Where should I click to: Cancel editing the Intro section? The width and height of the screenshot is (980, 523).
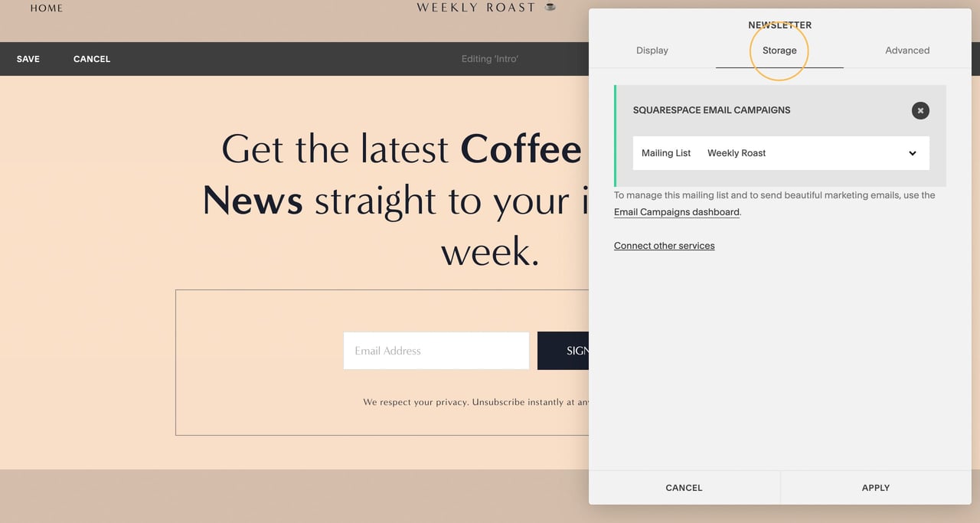[91, 59]
